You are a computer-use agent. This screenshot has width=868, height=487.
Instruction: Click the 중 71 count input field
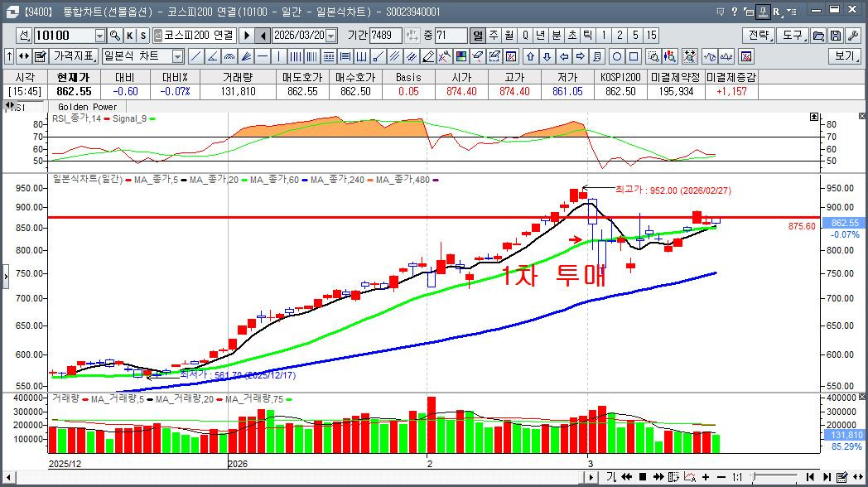(451, 36)
